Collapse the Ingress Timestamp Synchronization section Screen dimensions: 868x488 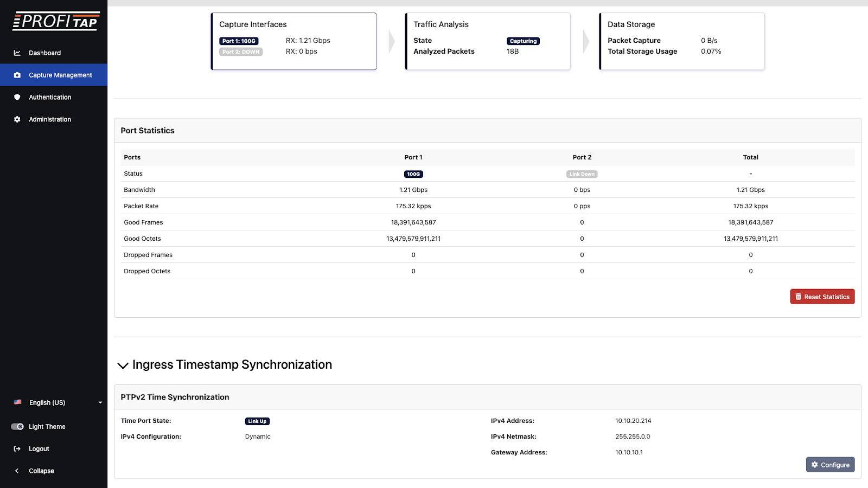click(x=123, y=365)
